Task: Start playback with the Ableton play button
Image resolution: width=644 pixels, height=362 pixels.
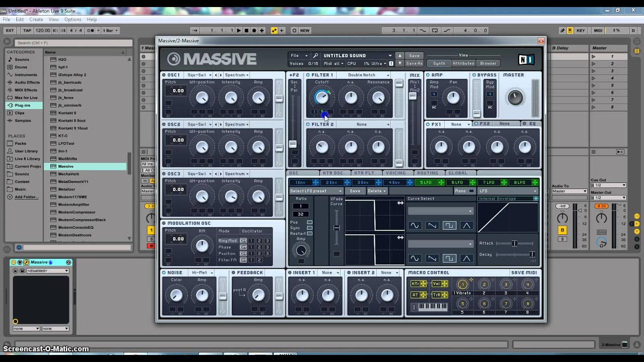Action: point(239,31)
